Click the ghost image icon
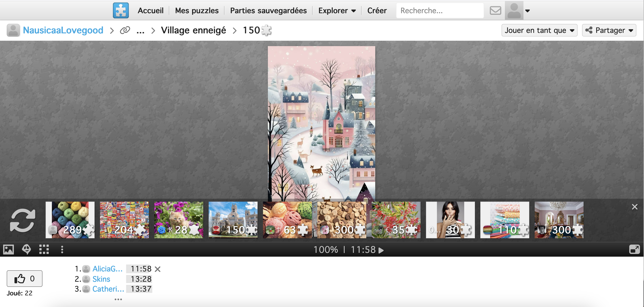The height and width of the screenshot is (307, 644). [26, 249]
